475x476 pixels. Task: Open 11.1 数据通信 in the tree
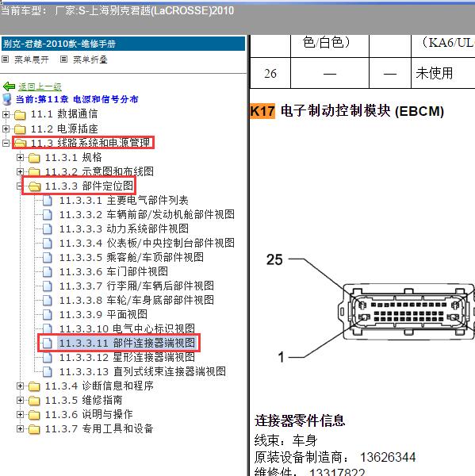click(64, 114)
